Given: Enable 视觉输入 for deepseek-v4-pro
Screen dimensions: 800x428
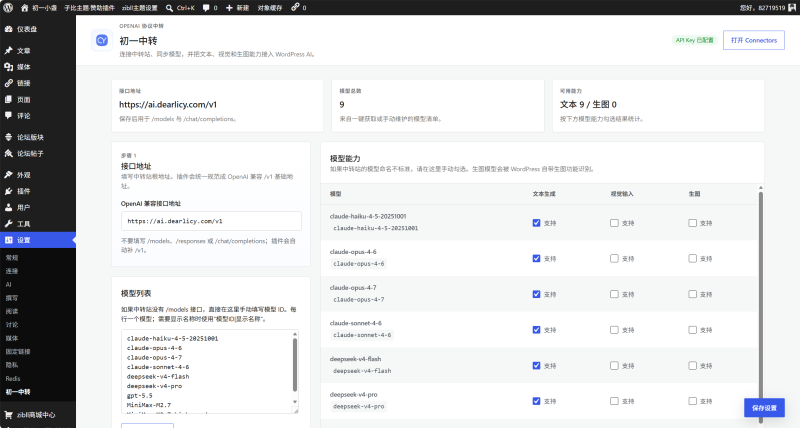Looking at the screenshot, I should click(x=614, y=401).
